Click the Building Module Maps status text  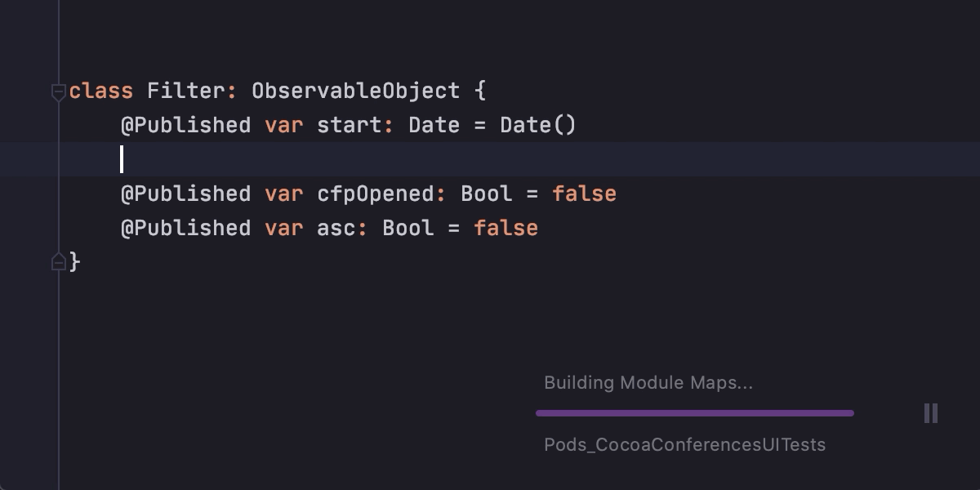point(648,382)
